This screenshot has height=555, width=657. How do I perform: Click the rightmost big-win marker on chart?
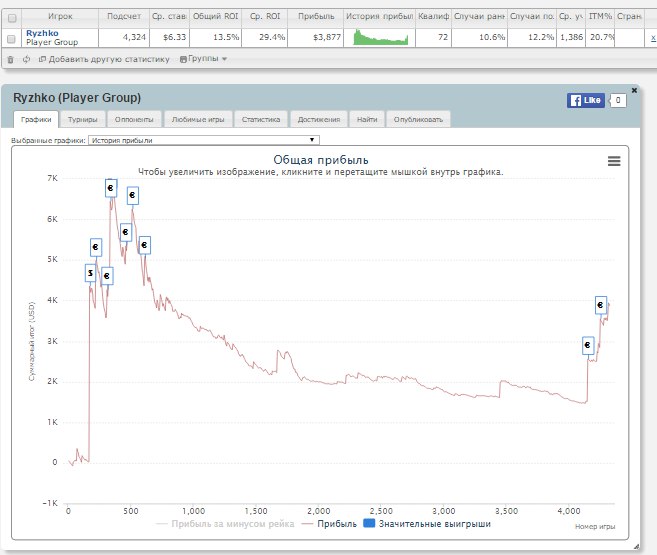click(602, 305)
